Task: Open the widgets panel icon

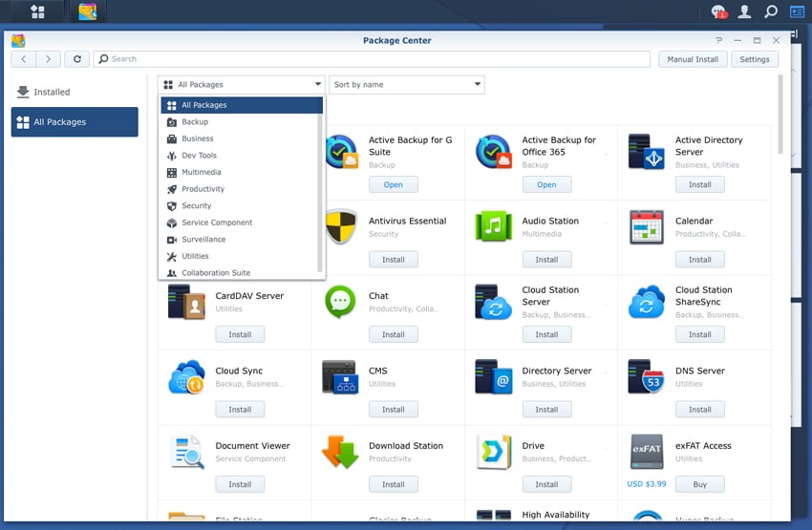Action: tap(797, 11)
